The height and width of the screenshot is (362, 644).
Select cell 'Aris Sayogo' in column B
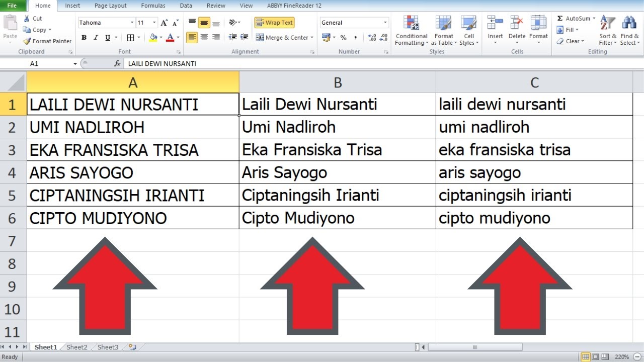click(x=338, y=172)
